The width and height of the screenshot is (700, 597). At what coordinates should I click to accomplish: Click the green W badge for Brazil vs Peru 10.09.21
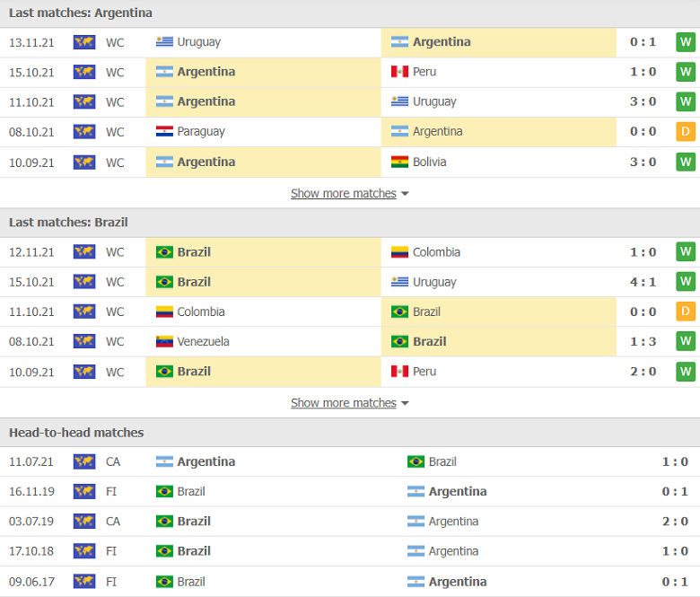686,372
